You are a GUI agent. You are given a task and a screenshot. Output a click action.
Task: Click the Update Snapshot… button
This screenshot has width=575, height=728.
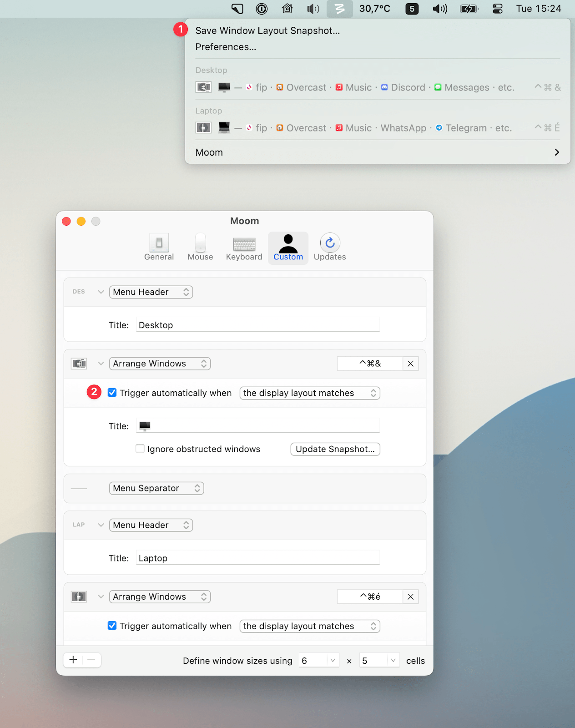tap(335, 449)
